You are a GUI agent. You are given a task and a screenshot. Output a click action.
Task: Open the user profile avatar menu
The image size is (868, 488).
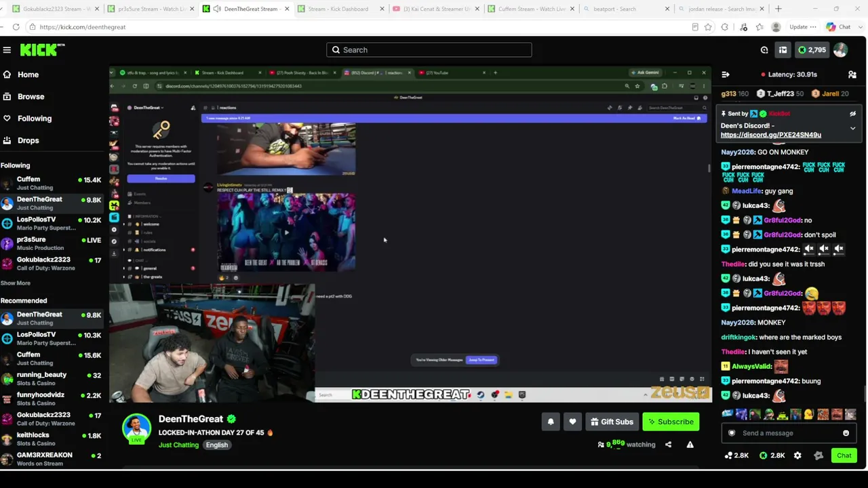click(x=840, y=50)
